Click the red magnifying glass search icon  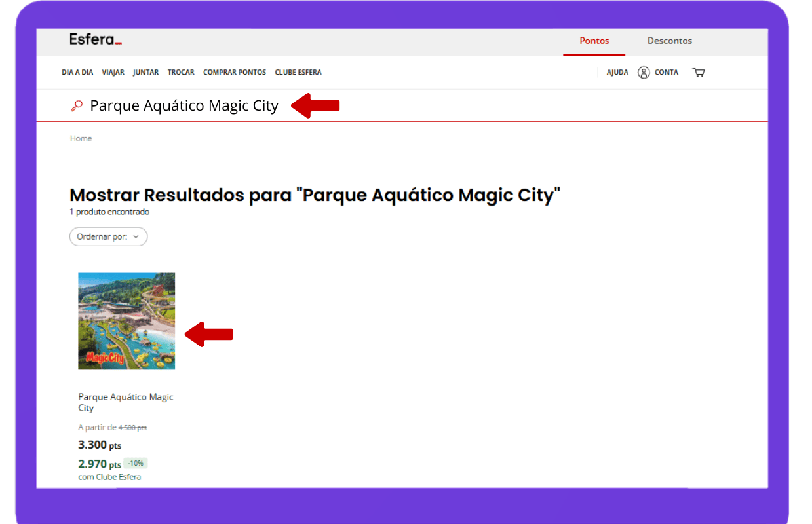point(77,105)
